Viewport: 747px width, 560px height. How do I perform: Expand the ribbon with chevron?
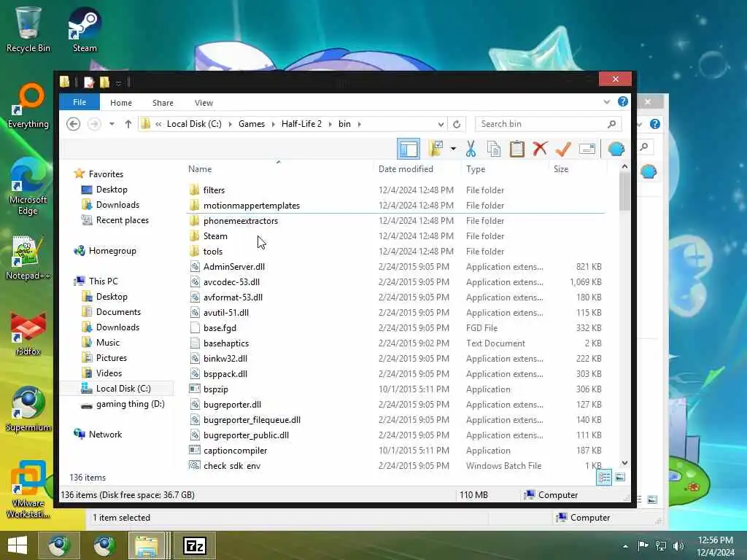[606, 102]
